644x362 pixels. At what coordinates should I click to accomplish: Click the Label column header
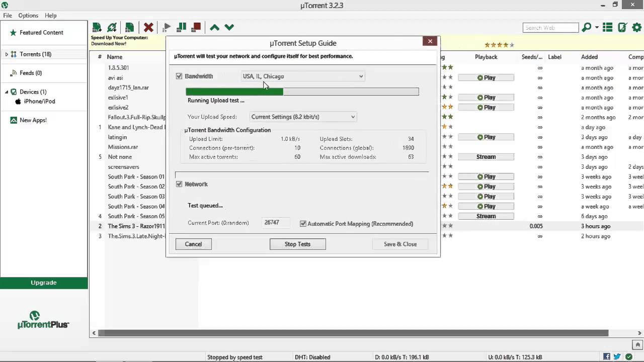click(554, 57)
